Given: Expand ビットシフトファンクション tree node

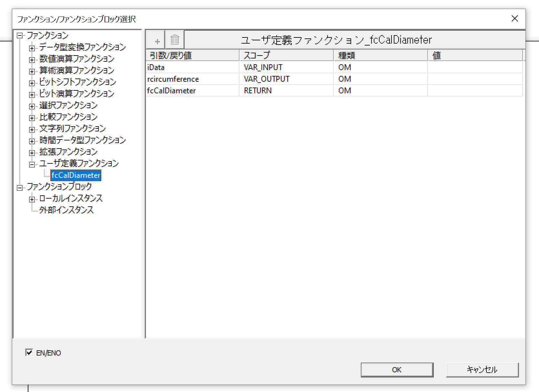Looking at the screenshot, I should click(x=32, y=83).
